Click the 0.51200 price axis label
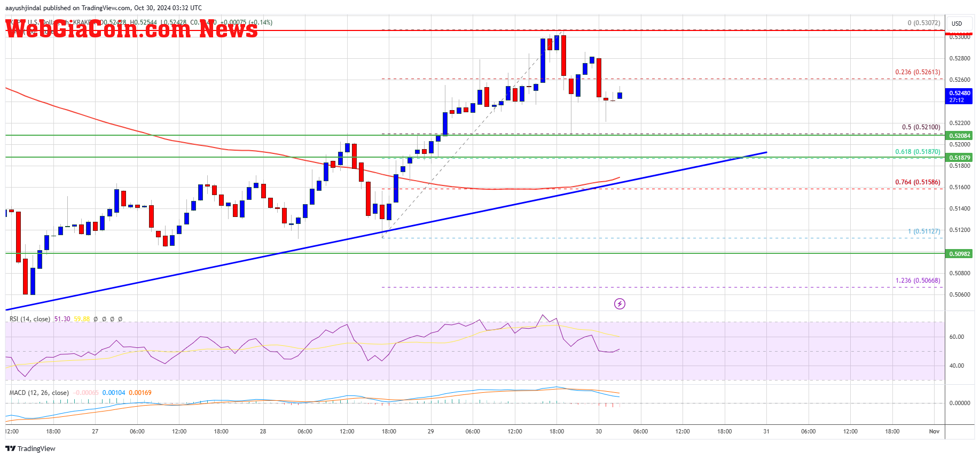This screenshot has width=980, height=458. coord(960,230)
